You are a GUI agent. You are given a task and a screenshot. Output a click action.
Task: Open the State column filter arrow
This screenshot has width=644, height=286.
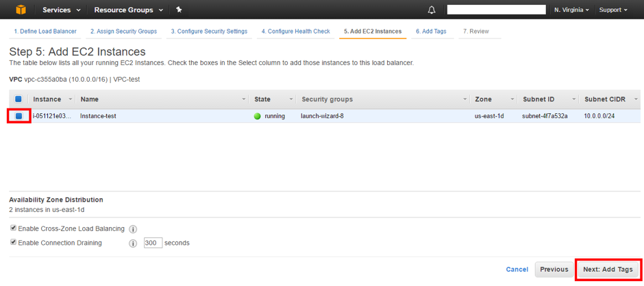click(x=291, y=99)
